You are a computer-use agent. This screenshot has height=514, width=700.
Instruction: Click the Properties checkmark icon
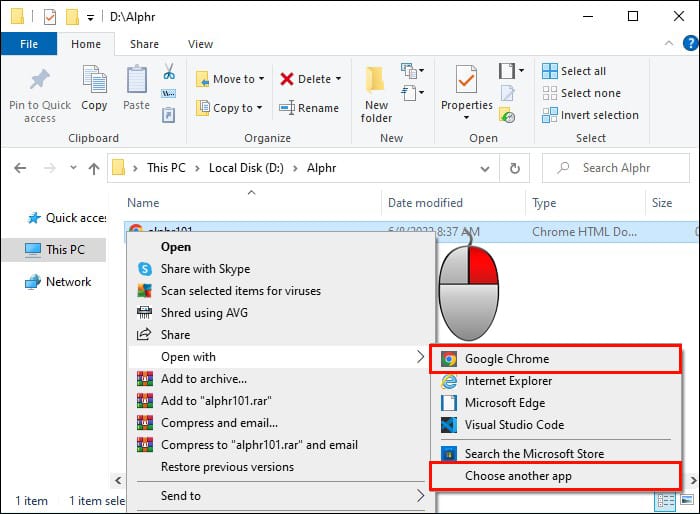(466, 80)
